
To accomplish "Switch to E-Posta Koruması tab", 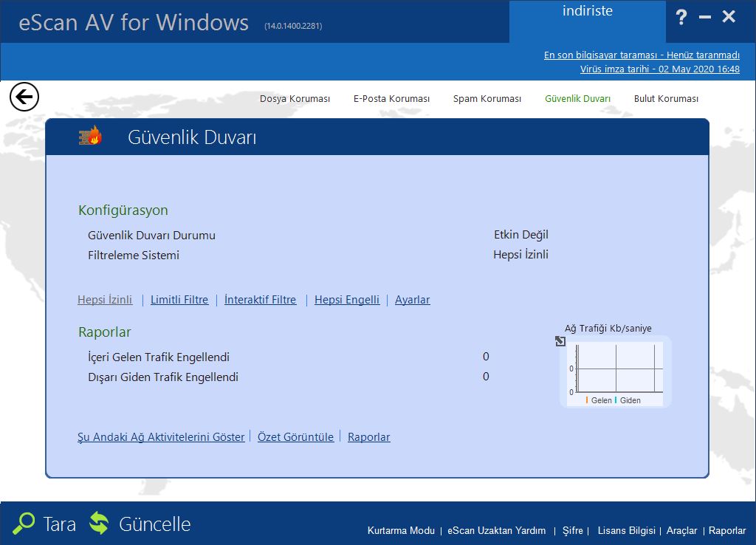I will click(x=391, y=99).
